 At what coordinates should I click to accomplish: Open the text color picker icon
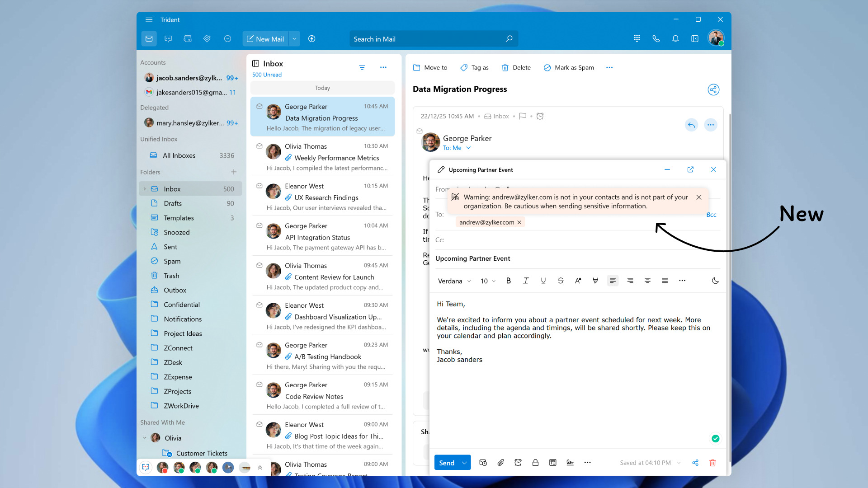578,281
